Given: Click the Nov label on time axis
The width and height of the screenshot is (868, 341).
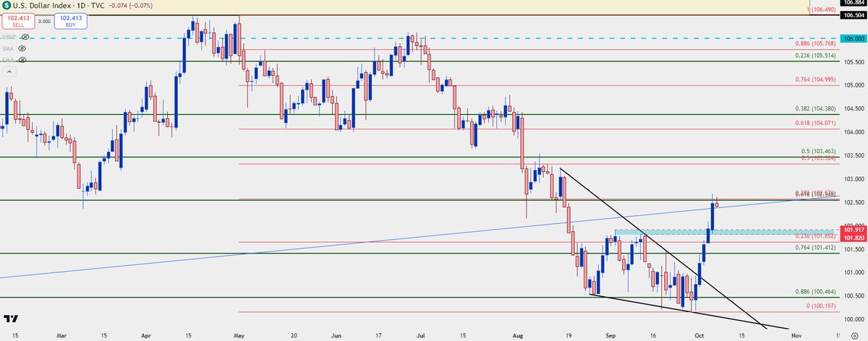Looking at the screenshot, I should coord(795,336).
